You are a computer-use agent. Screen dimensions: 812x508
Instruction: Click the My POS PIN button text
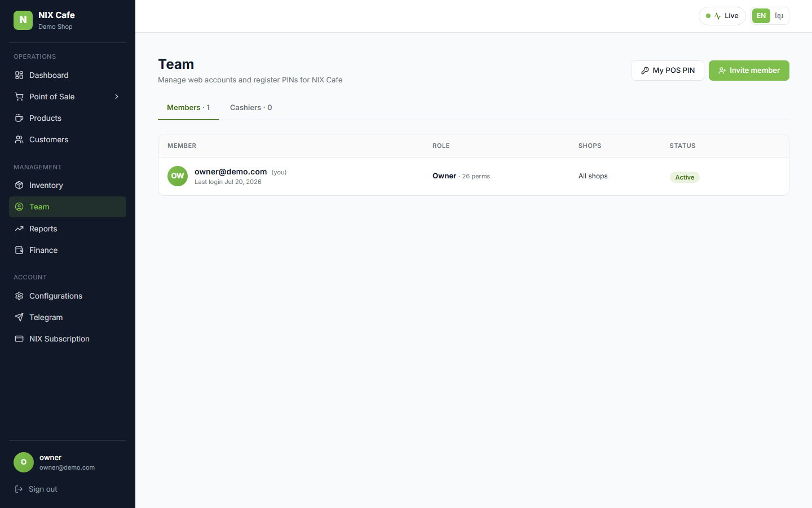[x=673, y=71]
